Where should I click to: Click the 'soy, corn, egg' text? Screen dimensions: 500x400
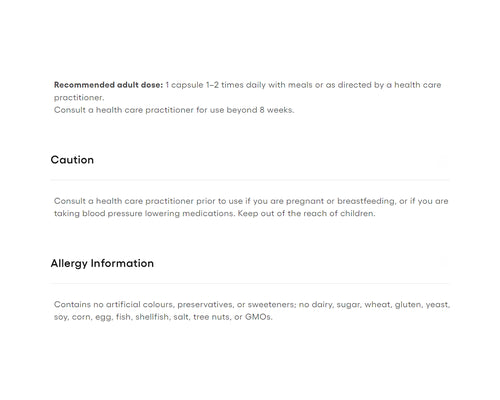click(x=84, y=317)
